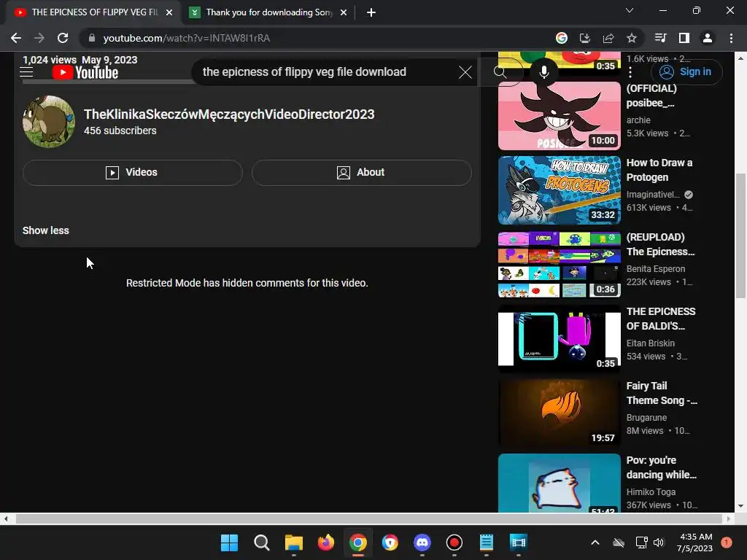Click the browser Back arrow
The image size is (747, 560).
tap(16, 38)
